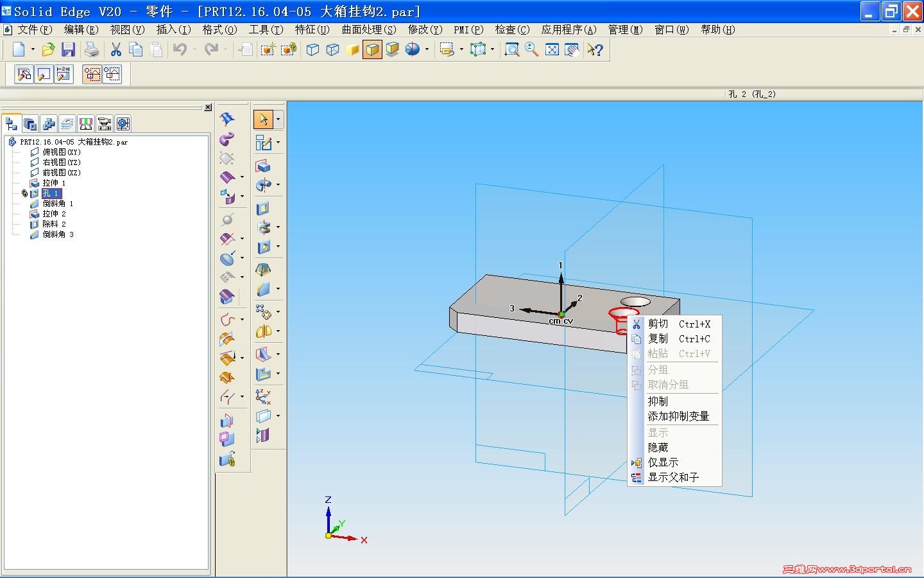Click the Coordinate System tool icon

tap(263, 396)
